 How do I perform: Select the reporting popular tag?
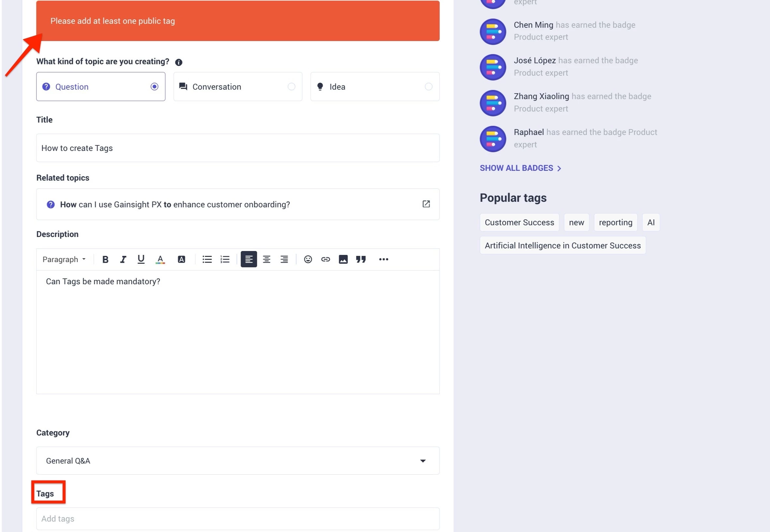coord(615,222)
